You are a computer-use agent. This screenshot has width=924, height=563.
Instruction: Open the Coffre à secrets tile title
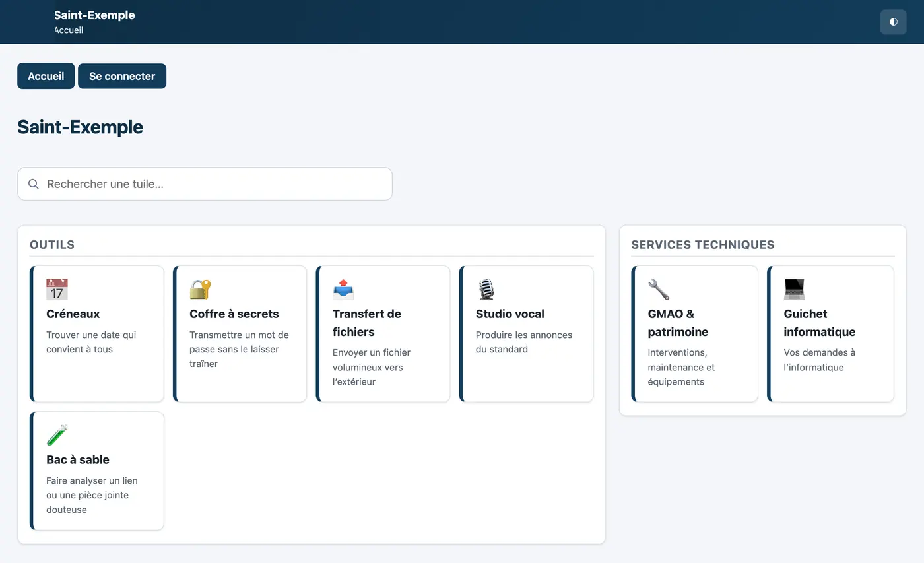[x=234, y=314]
